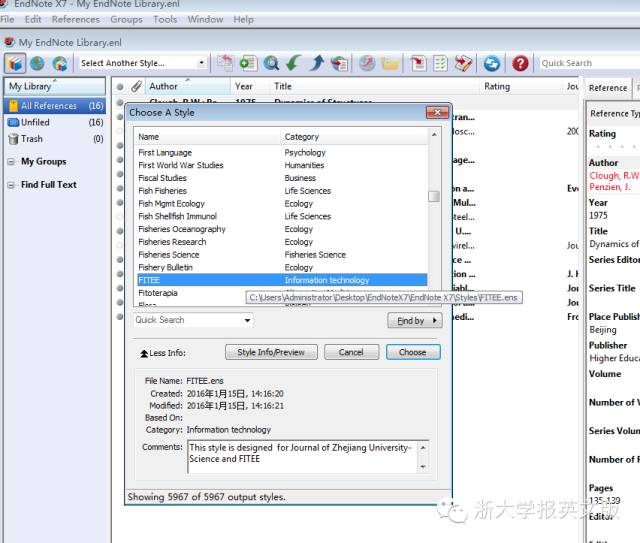The width and height of the screenshot is (640, 543).
Task: Click Trash can icon in My Library
Action: (13, 139)
